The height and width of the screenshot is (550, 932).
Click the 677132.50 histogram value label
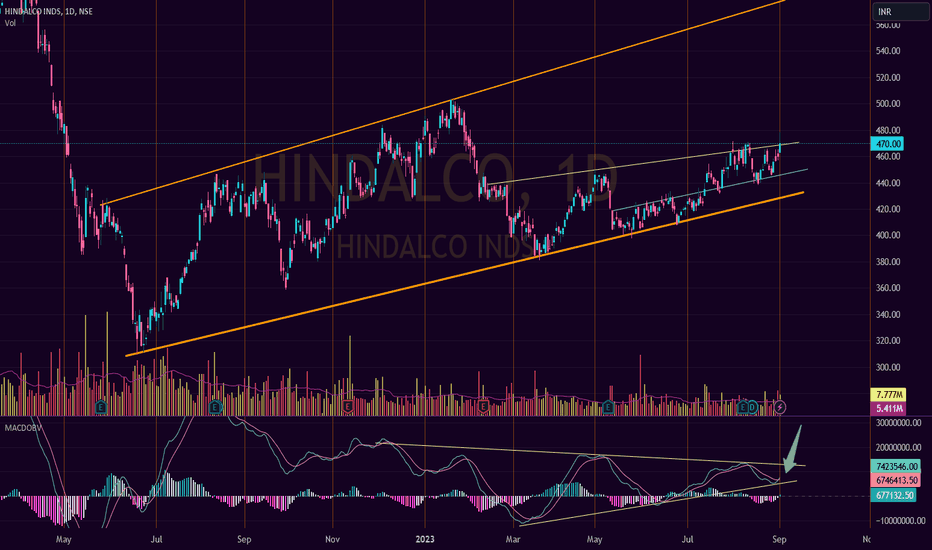pyautogui.click(x=893, y=495)
